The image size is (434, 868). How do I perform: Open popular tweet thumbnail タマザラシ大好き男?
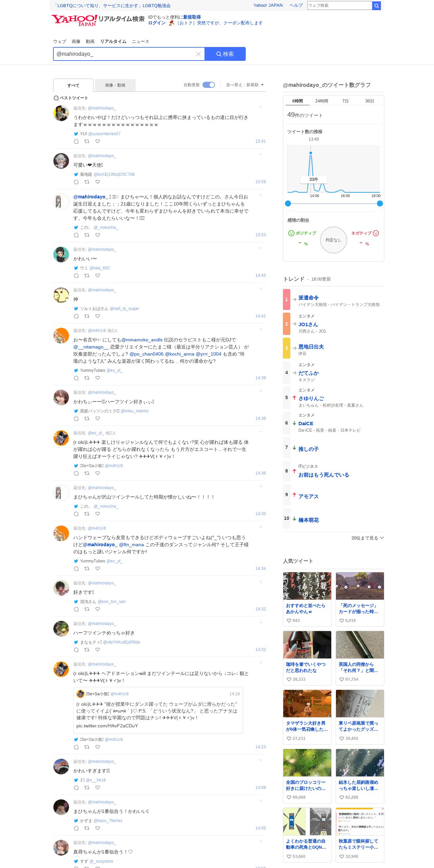(307, 704)
